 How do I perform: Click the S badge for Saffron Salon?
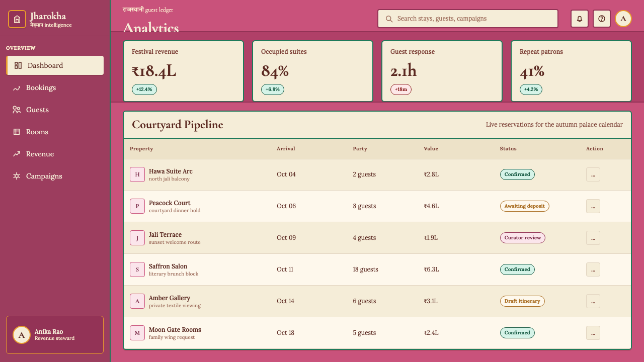click(137, 269)
